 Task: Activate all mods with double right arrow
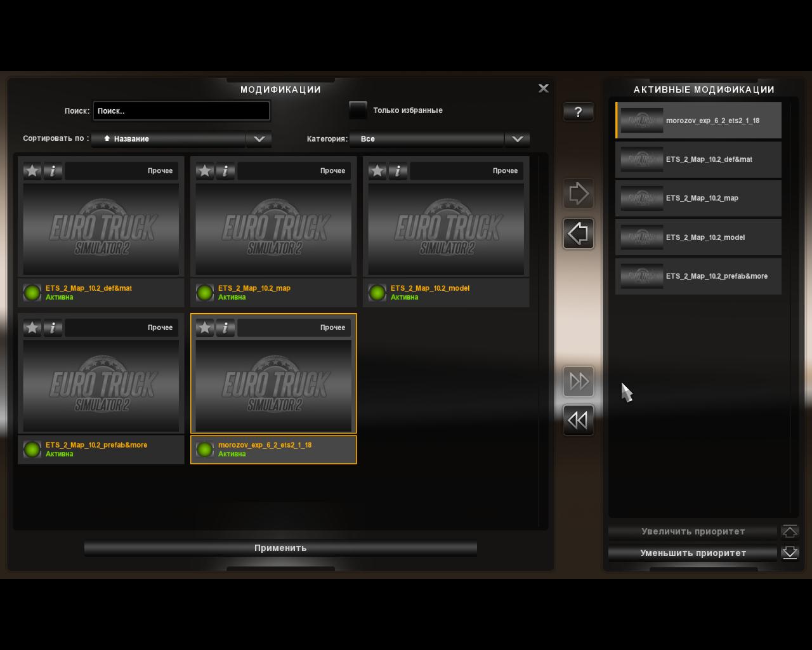tap(579, 381)
